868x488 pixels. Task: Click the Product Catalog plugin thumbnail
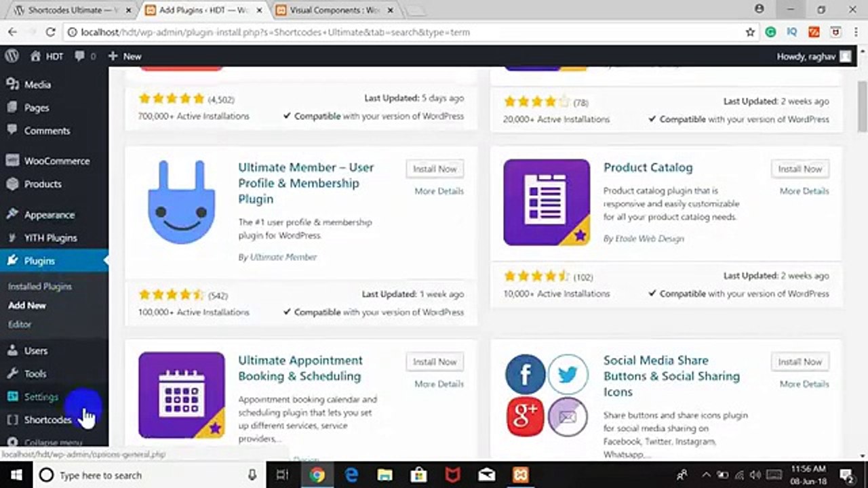(547, 202)
